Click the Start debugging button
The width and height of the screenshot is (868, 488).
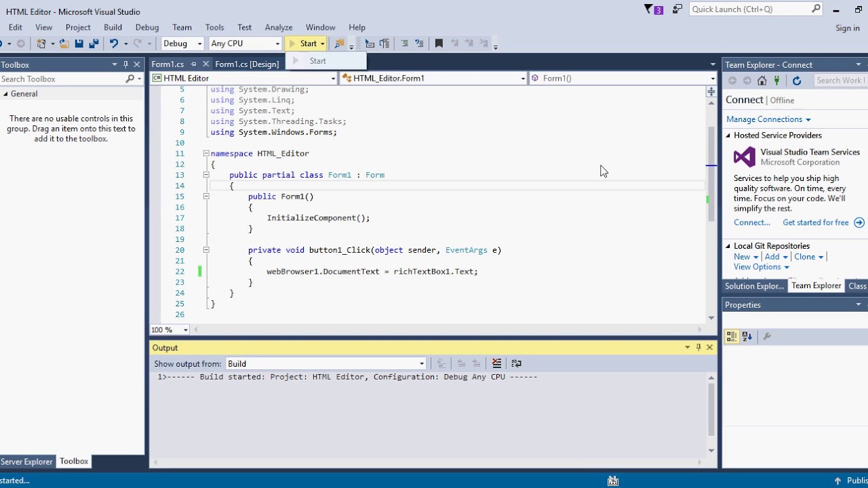coord(302,43)
